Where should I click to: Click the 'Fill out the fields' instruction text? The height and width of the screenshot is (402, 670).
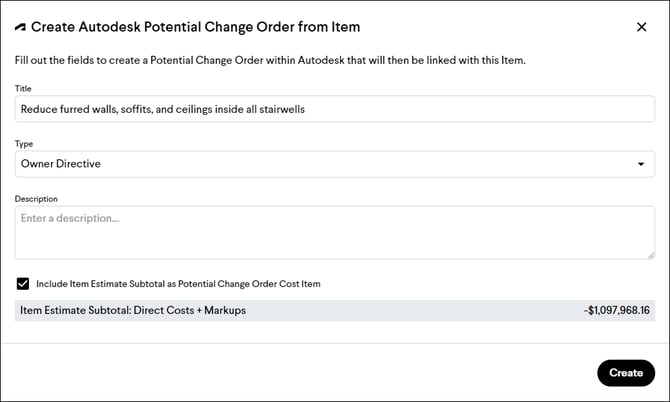272,61
